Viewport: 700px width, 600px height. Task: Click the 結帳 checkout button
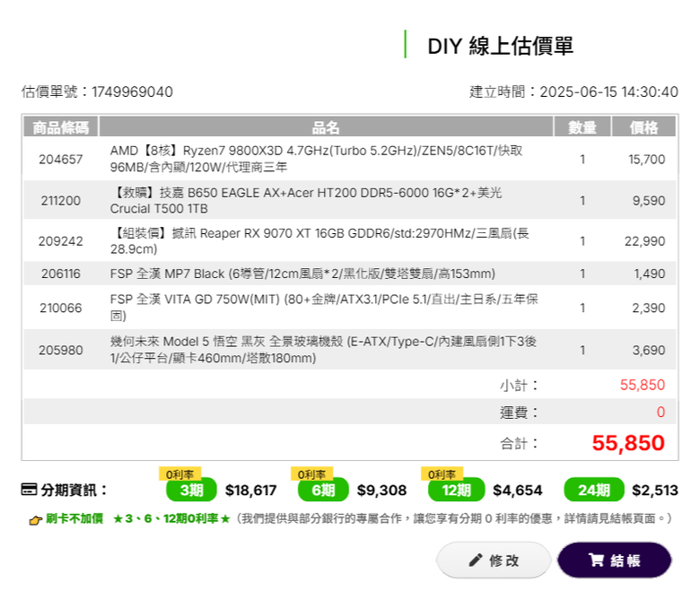(614, 560)
